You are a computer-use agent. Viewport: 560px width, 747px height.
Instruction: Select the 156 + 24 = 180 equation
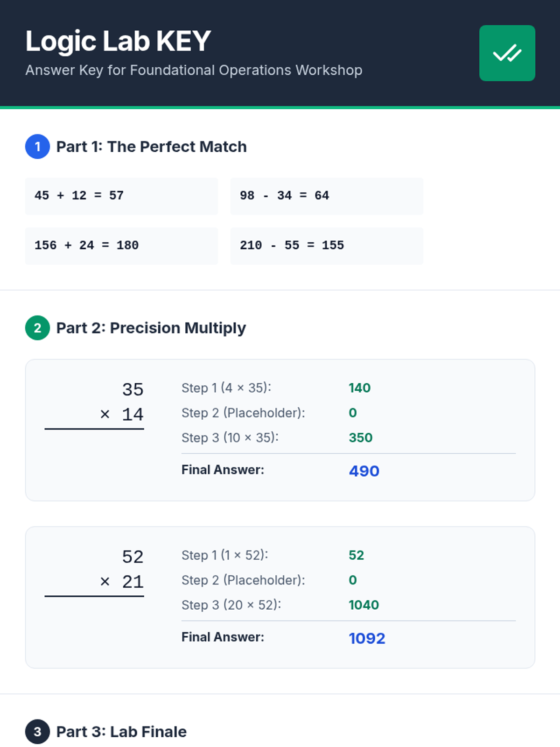87,246
